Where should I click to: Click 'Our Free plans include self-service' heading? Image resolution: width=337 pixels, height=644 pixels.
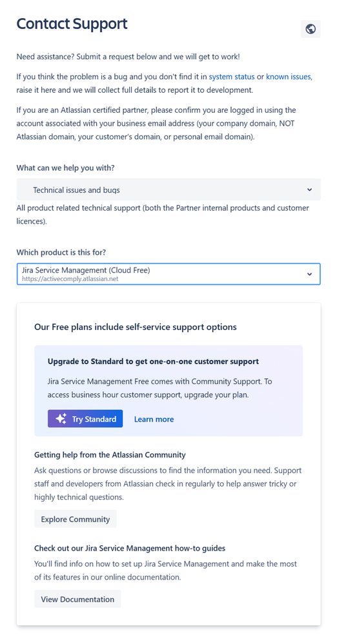click(x=136, y=327)
